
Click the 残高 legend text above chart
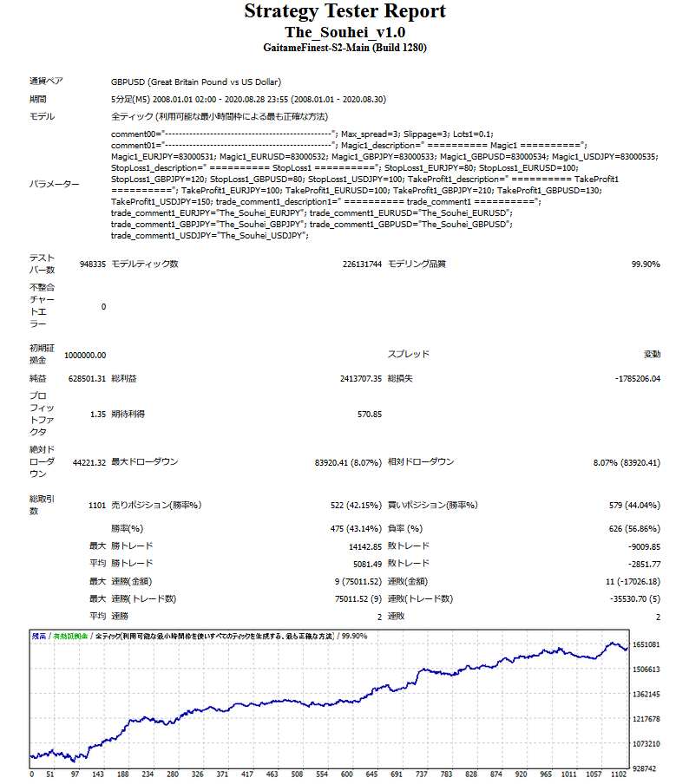click(x=39, y=636)
